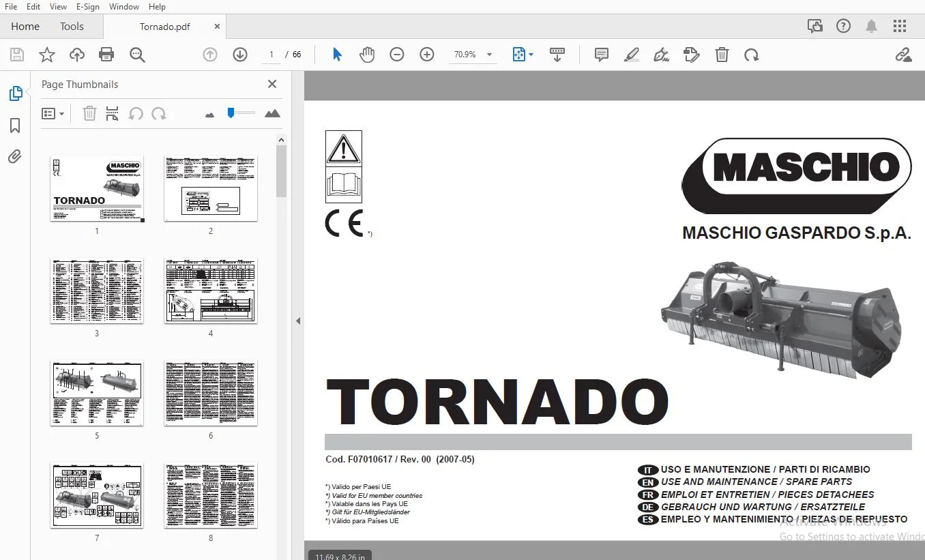
Task: Rotate thumbnail page clockwise
Action: (x=159, y=114)
